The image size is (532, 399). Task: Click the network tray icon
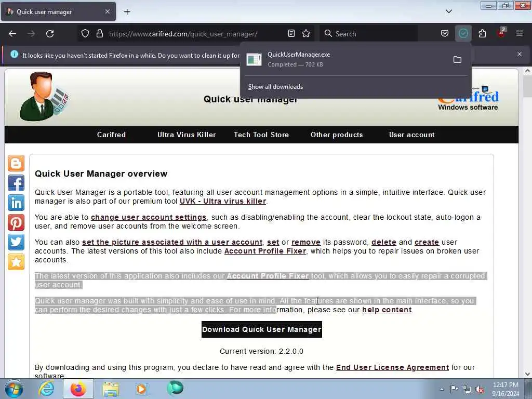[x=467, y=390]
